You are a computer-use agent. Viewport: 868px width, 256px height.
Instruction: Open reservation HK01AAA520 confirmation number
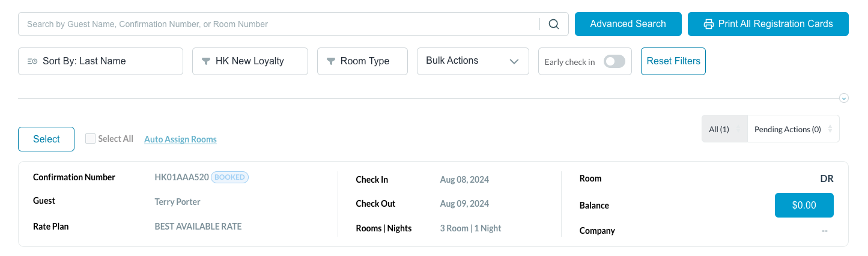point(181,177)
